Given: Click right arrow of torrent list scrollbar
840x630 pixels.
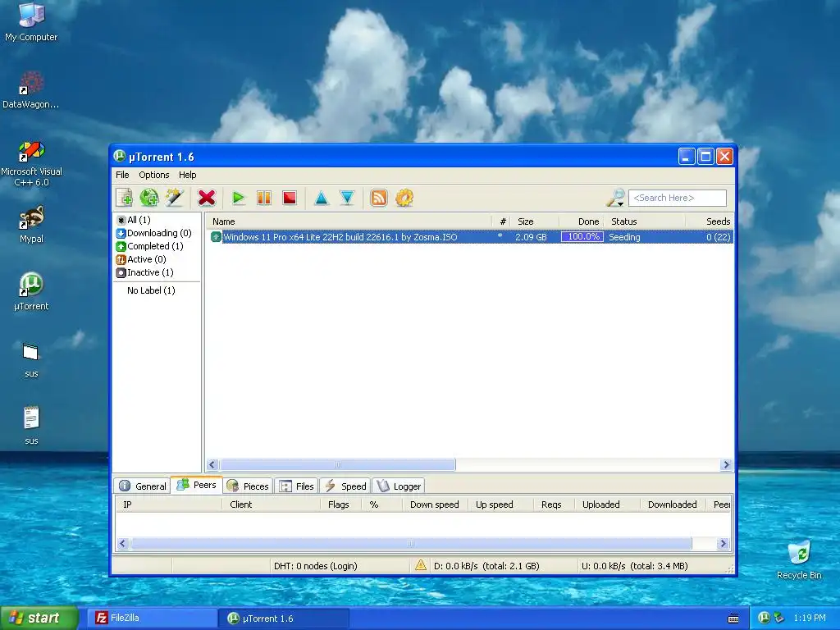Looking at the screenshot, I should 727,464.
